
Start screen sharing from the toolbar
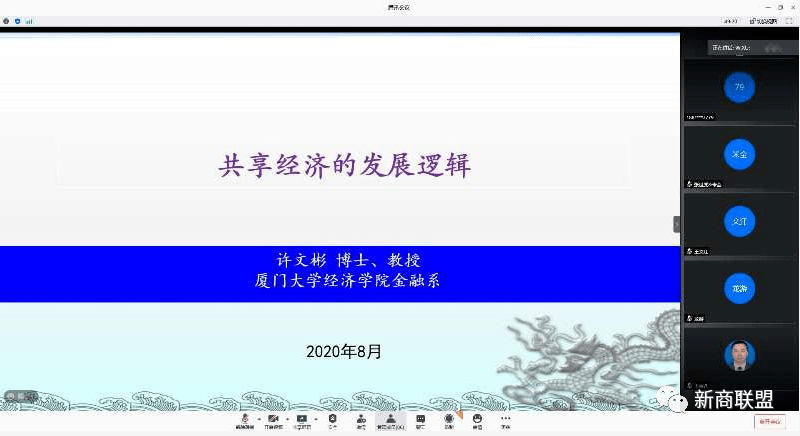(x=302, y=421)
